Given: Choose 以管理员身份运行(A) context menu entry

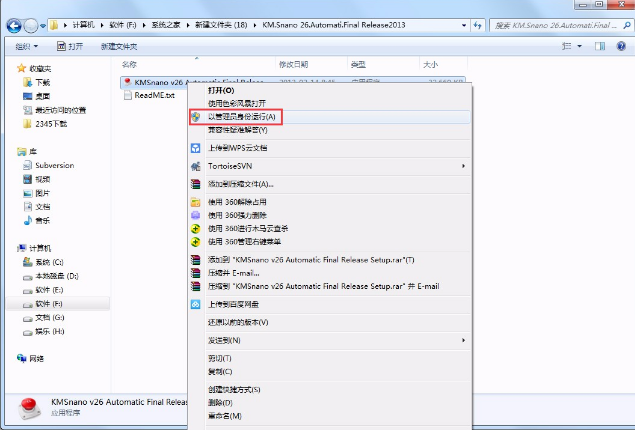Looking at the screenshot, I should pos(241,117).
